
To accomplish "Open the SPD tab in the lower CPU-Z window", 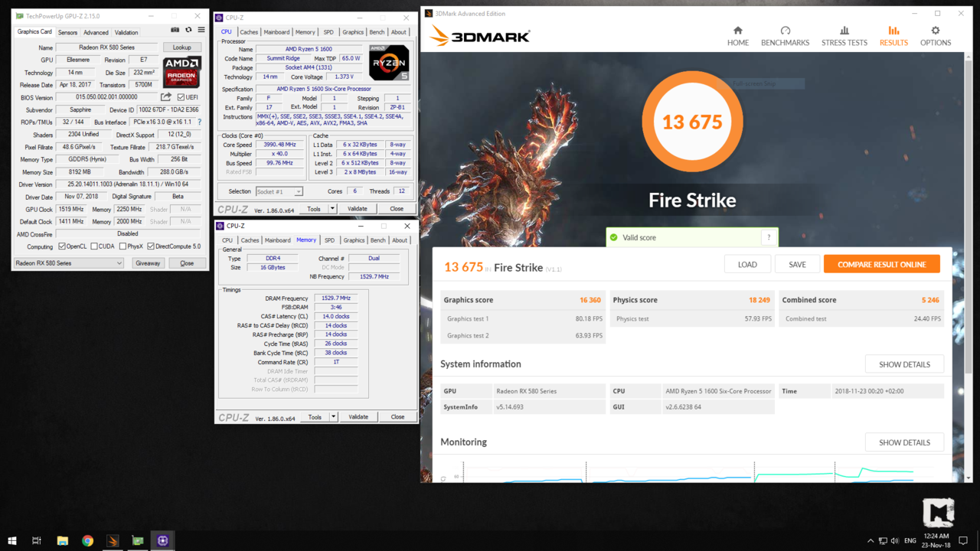I will click(329, 240).
